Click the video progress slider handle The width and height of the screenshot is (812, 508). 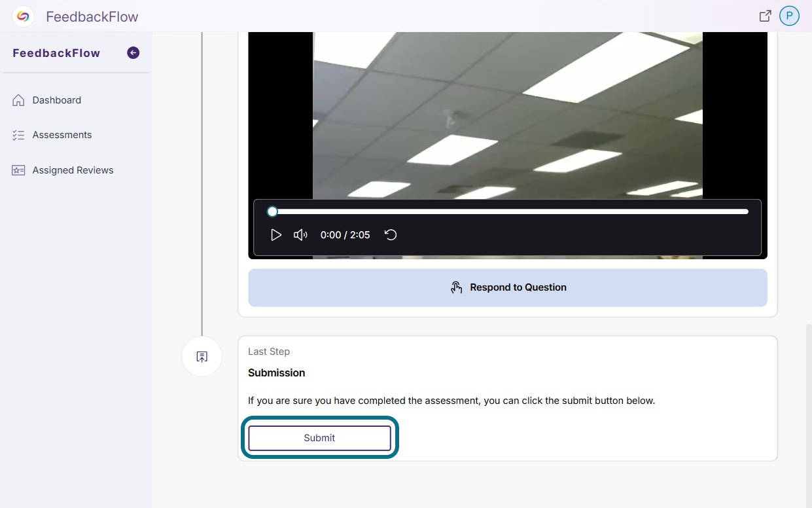pos(272,211)
